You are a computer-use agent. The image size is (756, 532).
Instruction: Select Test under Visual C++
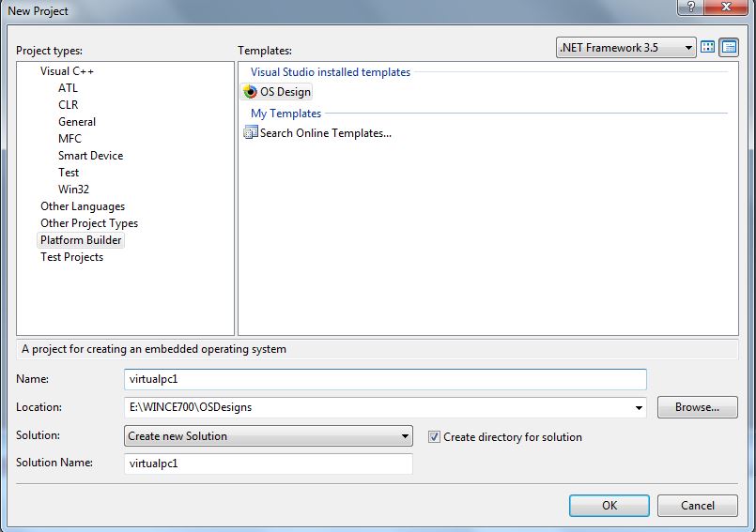pos(69,173)
